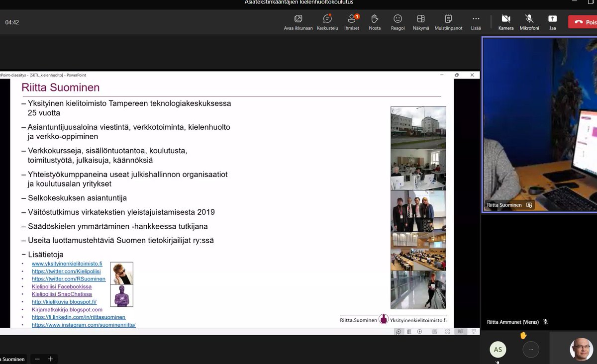Select grid view icon in PowerPoint statusbar
Image resolution: width=597 pixels, height=364 pixels.
pos(447,331)
